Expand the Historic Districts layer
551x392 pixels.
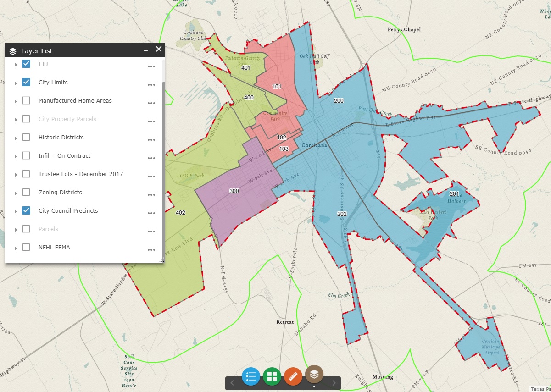point(16,137)
